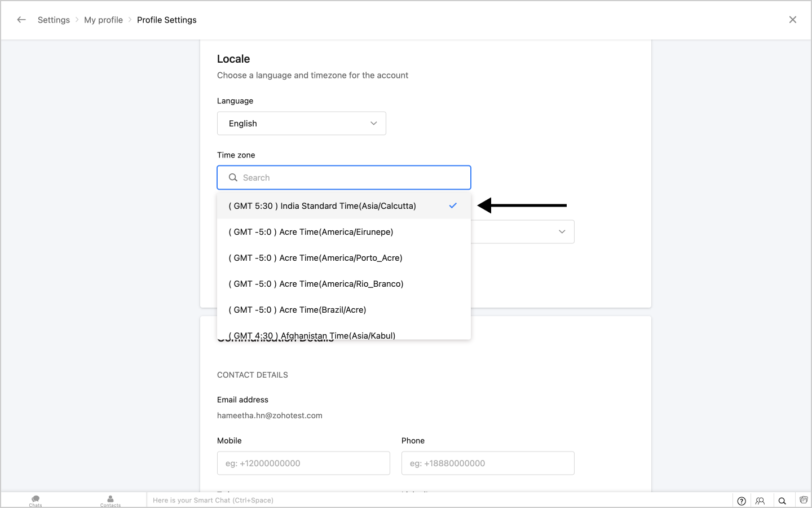812x508 pixels.
Task: Click the magnifier icon in timezone search
Action: (233, 178)
